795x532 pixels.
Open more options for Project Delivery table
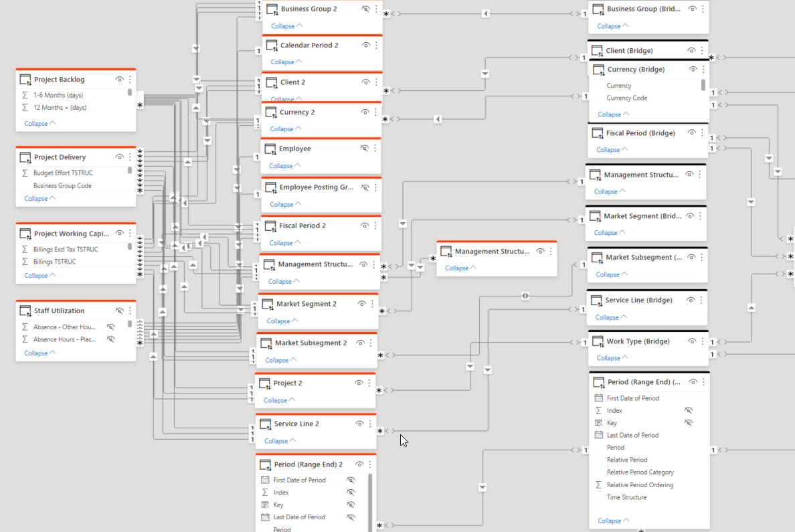pos(130,157)
